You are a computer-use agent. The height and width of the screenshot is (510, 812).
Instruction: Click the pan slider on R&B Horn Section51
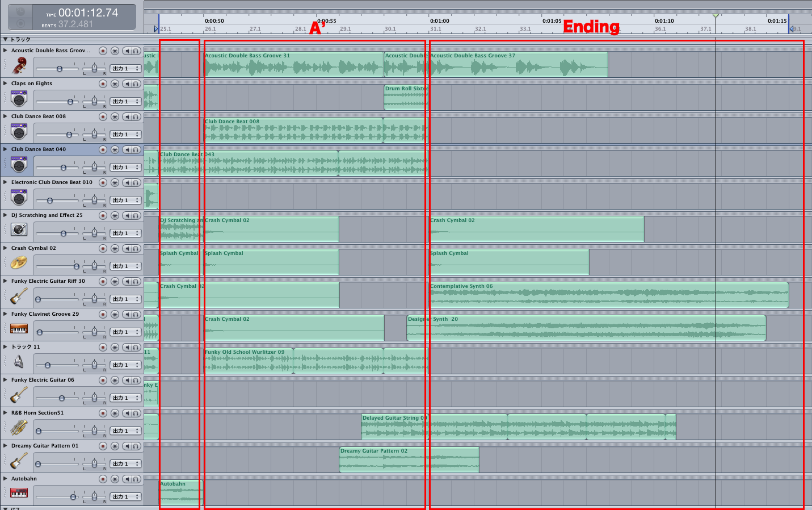point(94,430)
